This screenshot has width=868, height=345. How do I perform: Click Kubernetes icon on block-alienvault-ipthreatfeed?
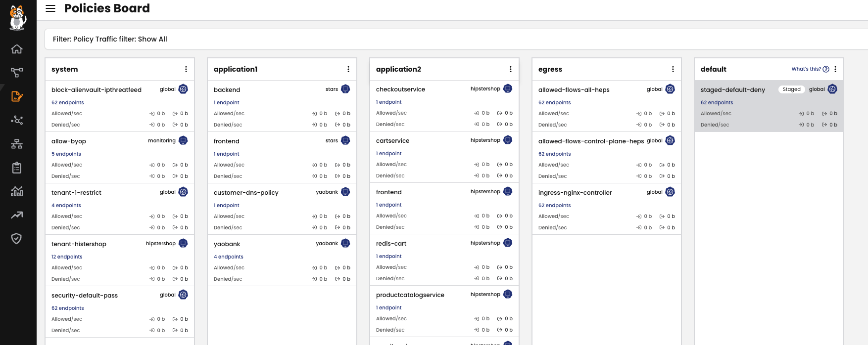tap(183, 89)
